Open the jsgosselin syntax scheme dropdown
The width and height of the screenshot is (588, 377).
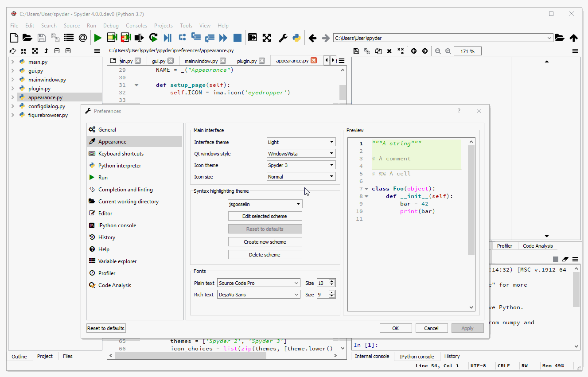265,204
